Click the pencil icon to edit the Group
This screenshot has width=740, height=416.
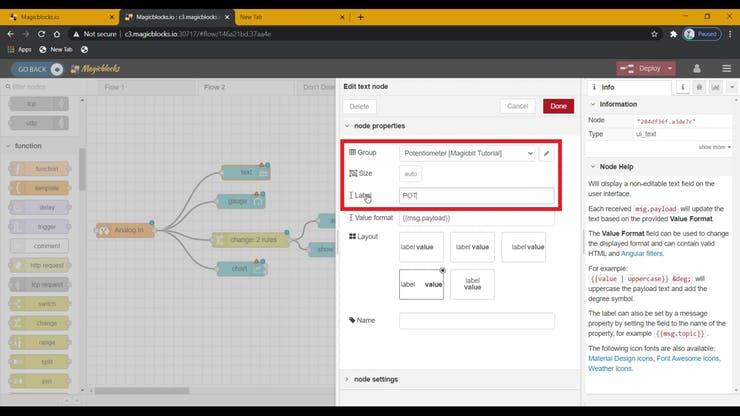(x=546, y=153)
